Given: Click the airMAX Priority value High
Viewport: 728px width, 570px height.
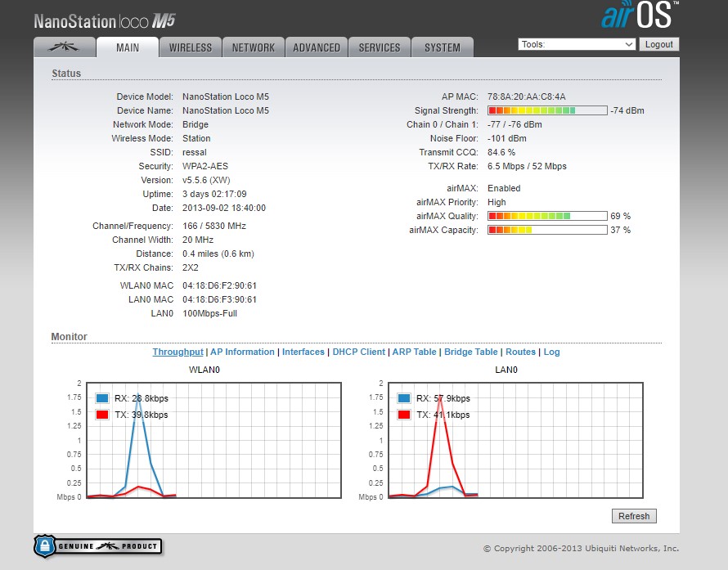Looking at the screenshot, I should [497, 202].
